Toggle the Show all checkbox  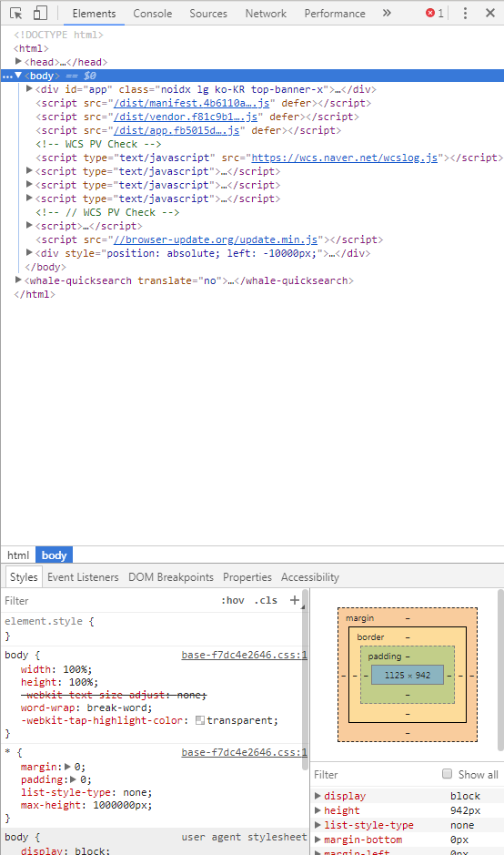pos(448,774)
